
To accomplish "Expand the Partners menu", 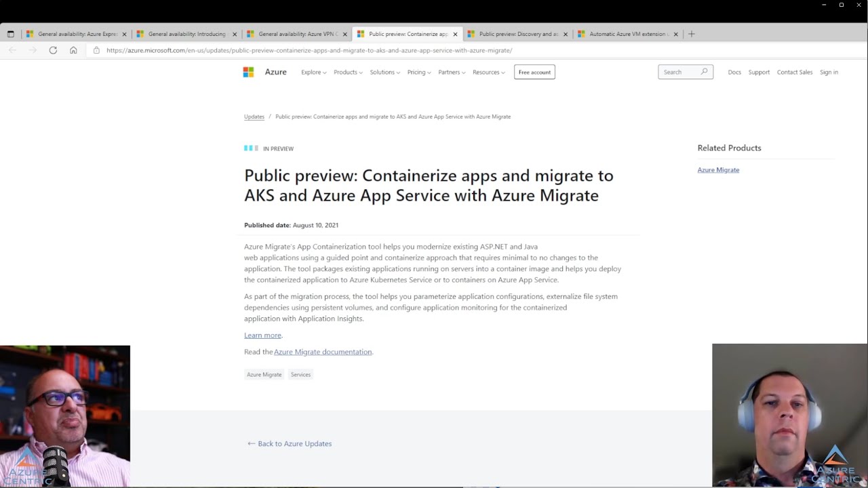I will pos(452,72).
